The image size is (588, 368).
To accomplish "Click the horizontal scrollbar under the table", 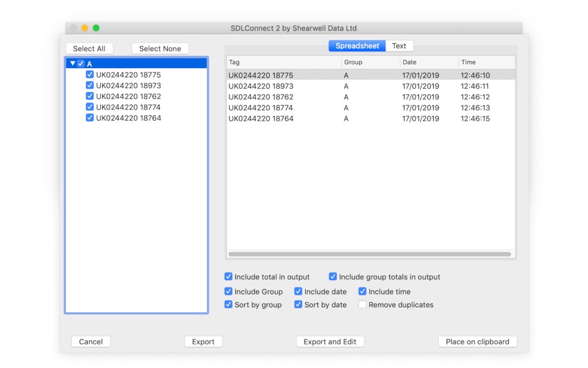I will [370, 254].
